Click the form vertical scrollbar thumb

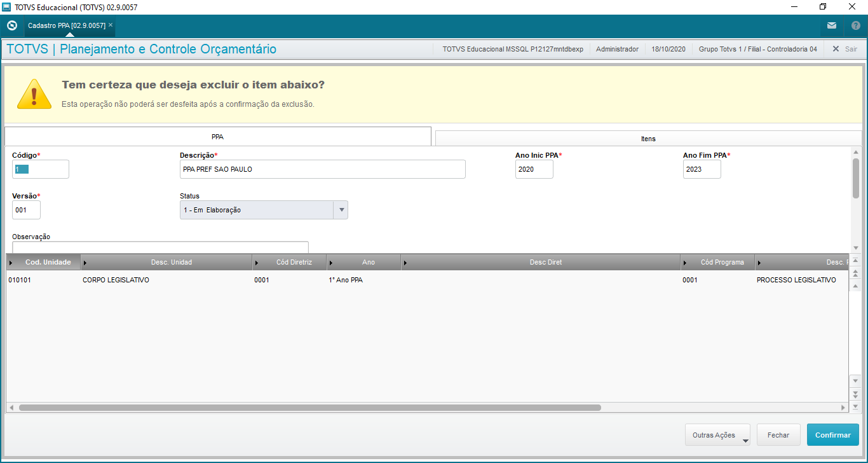856,179
